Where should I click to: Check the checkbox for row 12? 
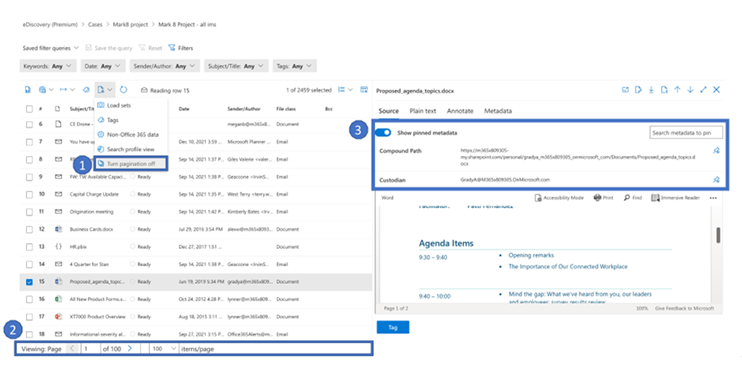tap(29, 229)
